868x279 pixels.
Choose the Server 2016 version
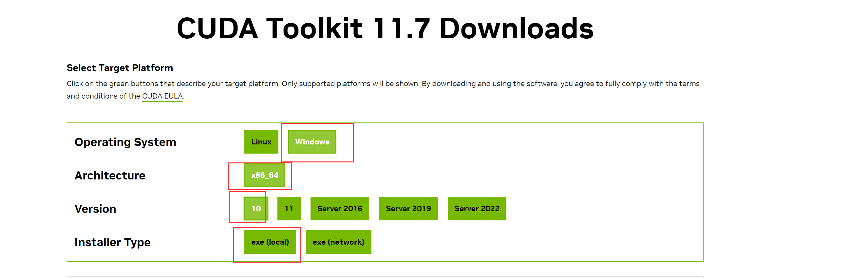pyautogui.click(x=340, y=209)
